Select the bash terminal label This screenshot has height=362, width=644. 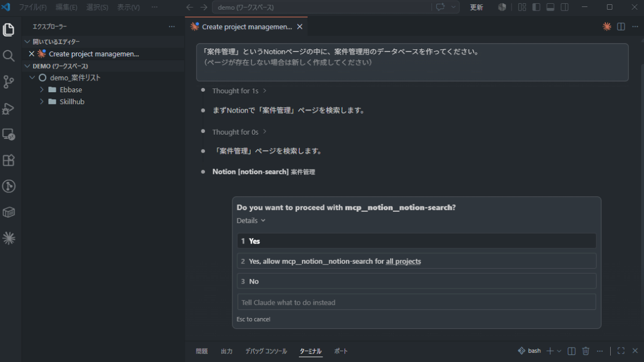[529, 351]
